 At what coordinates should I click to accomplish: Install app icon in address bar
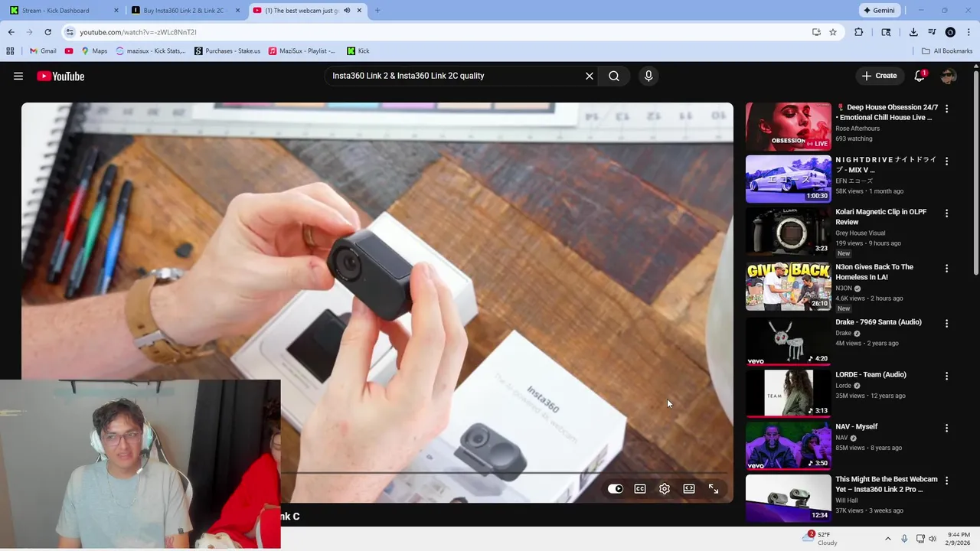[816, 32]
